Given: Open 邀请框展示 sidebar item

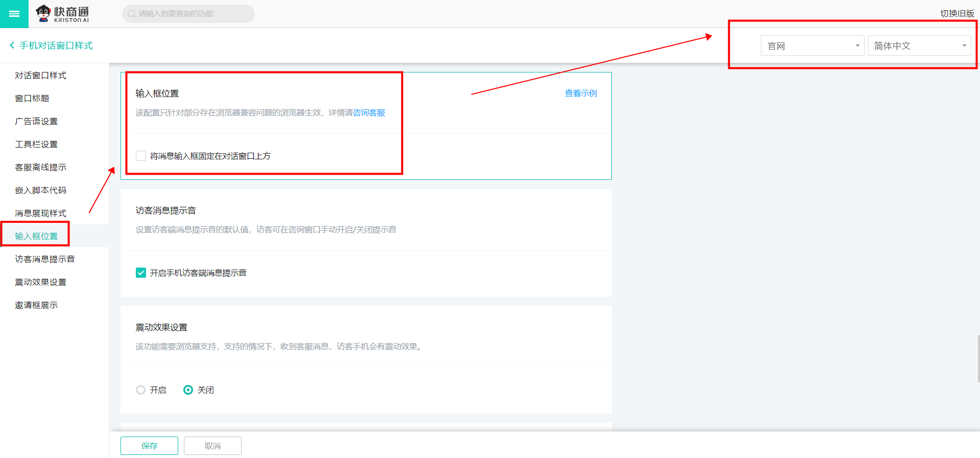Looking at the screenshot, I should pyautogui.click(x=37, y=305).
